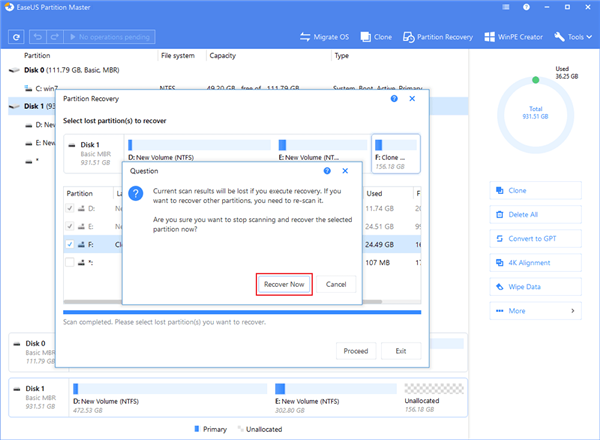Image resolution: width=600 pixels, height=440 pixels.
Task: Click the Partition Recovery dialog help icon
Action: 394,99
